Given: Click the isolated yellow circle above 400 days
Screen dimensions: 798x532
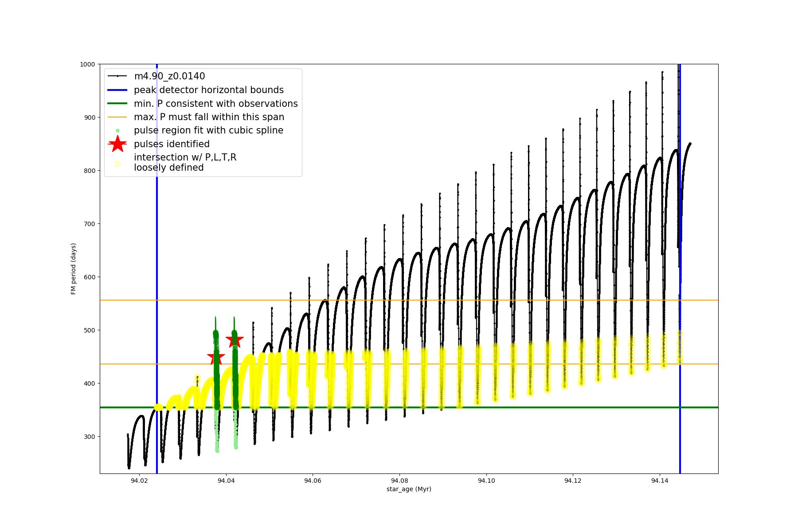Looking at the screenshot, I should [x=197, y=378].
